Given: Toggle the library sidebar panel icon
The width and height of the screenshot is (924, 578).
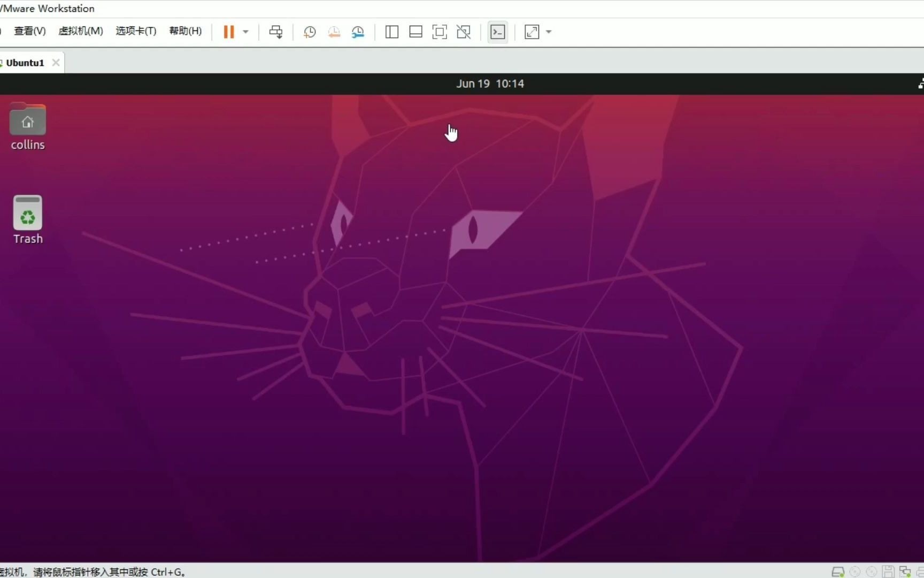Looking at the screenshot, I should coord(392,32).
